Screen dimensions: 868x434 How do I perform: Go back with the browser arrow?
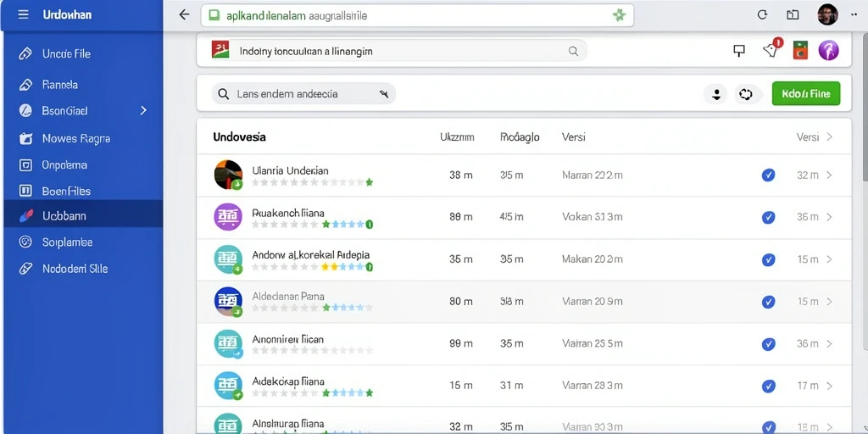point(184,15)
